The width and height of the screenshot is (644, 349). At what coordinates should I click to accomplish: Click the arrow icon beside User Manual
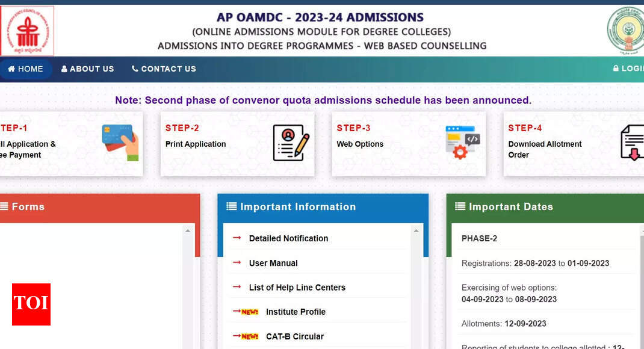[x=237, y=262]
